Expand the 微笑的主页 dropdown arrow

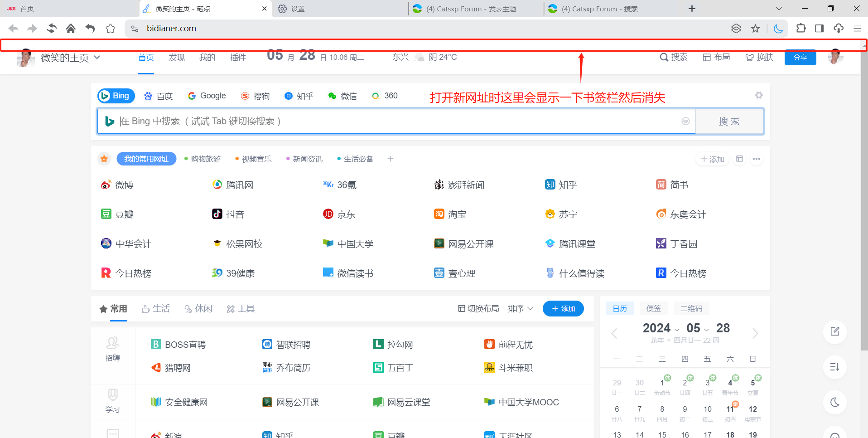97,58
